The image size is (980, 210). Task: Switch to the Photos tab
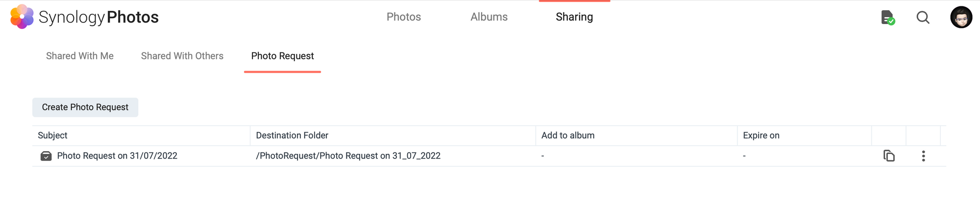coord(403,17)
